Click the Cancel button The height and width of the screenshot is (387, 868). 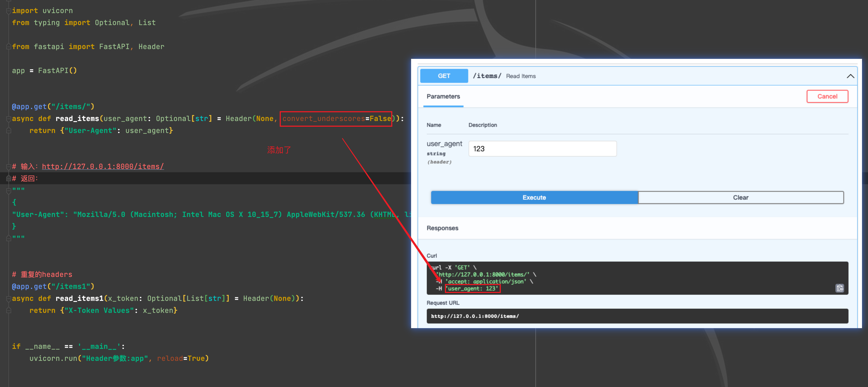827,96
